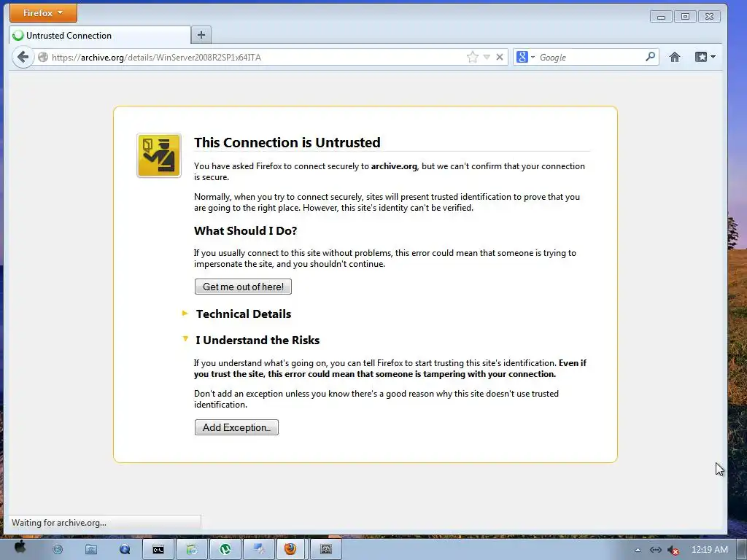Click the yellow border-officer warning icon
This screenshot has height=560, width=747.
tap(158, 155)
